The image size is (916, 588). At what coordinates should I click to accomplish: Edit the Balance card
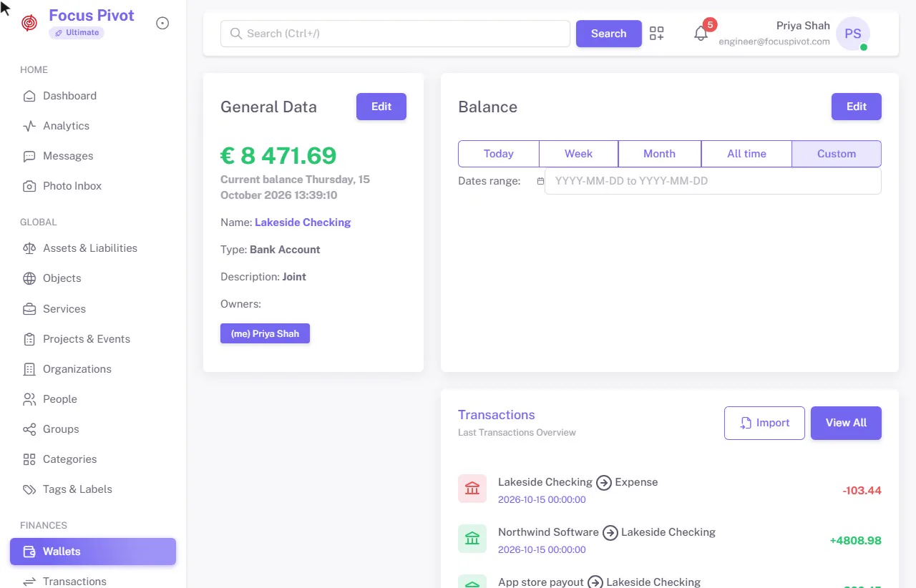(857, 107)
